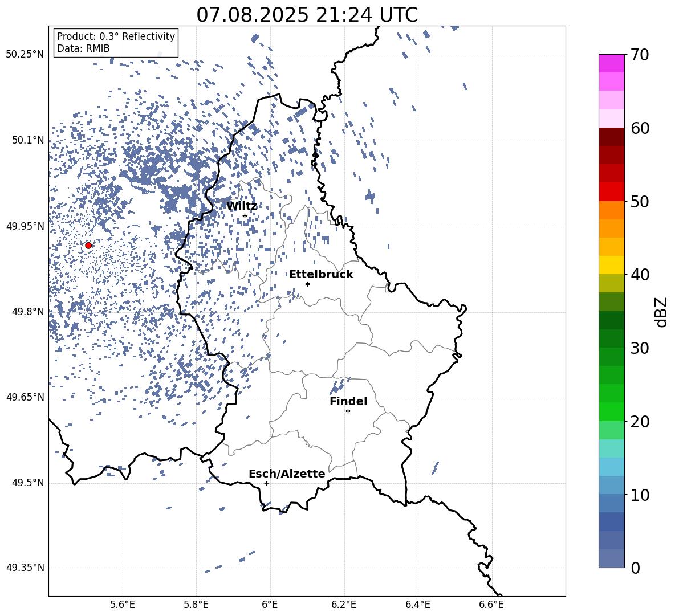Click the 49.5°N latitude label
Screen dimensions: 675x616
click(28, 483)
